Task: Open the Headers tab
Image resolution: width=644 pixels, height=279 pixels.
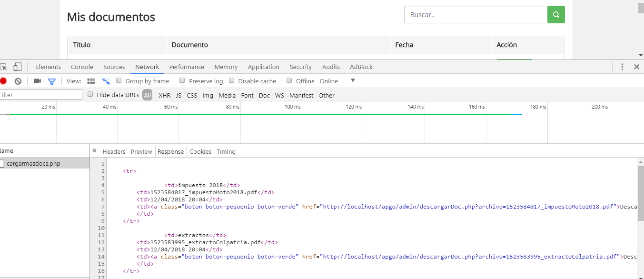Action: tap(114, 151)
